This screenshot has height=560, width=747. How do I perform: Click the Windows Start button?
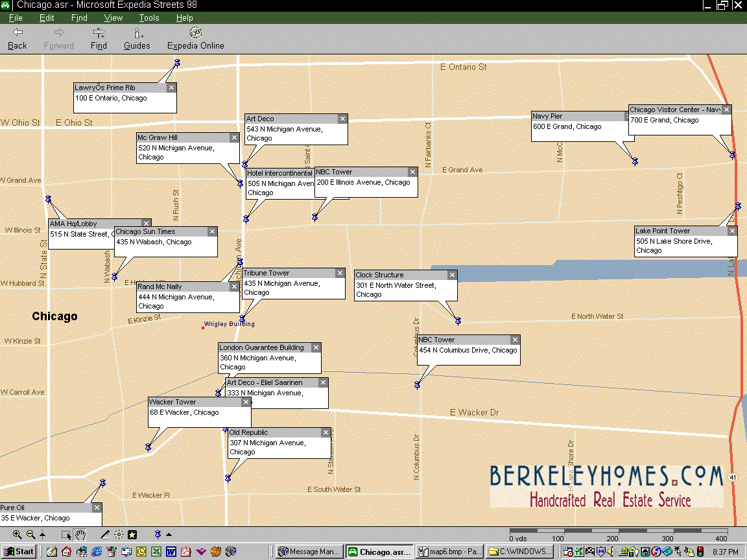18,552
